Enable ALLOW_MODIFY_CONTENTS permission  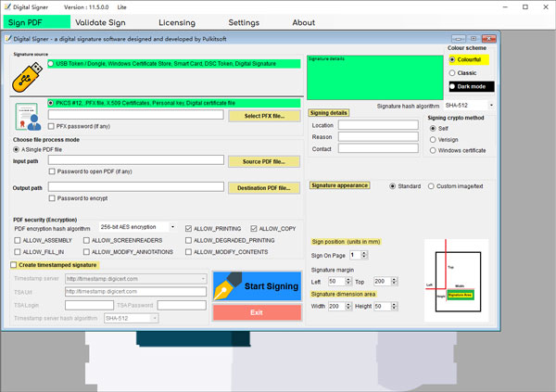189,252
